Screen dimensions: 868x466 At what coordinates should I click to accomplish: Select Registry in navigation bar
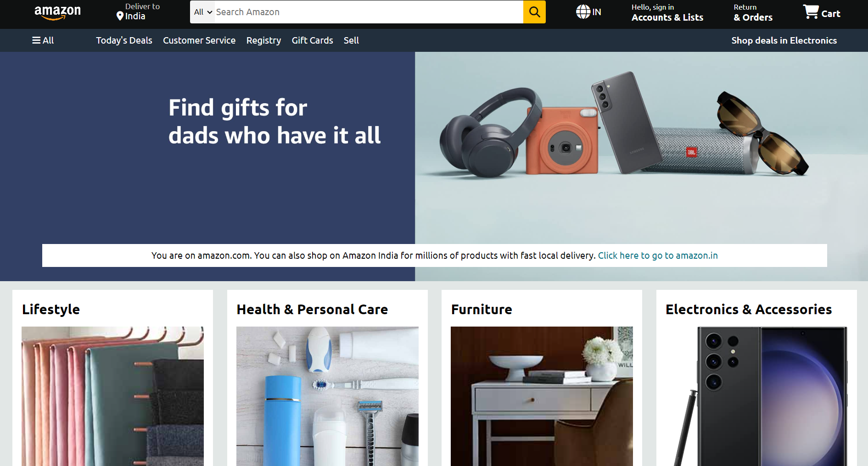tap(263, 40)
